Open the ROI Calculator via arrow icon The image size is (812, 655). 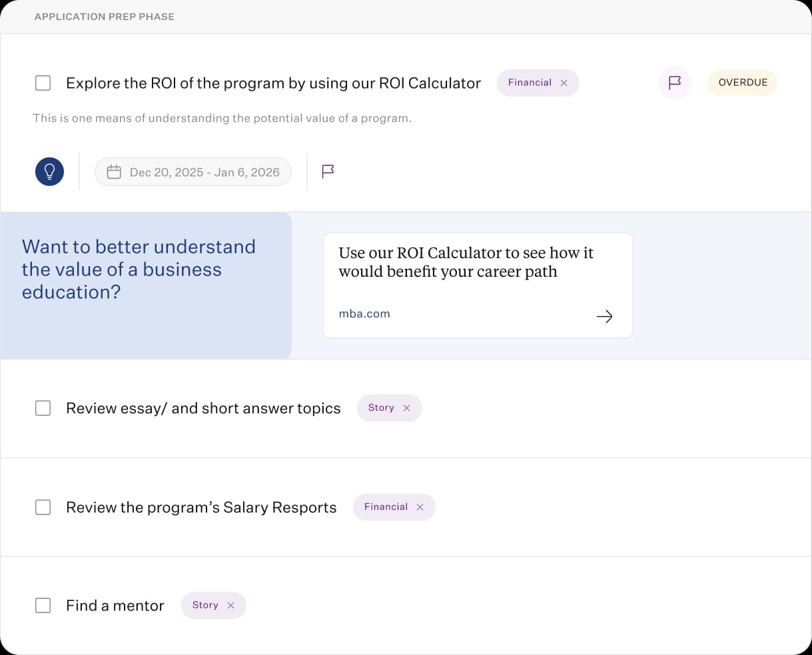tap(604, 316)
